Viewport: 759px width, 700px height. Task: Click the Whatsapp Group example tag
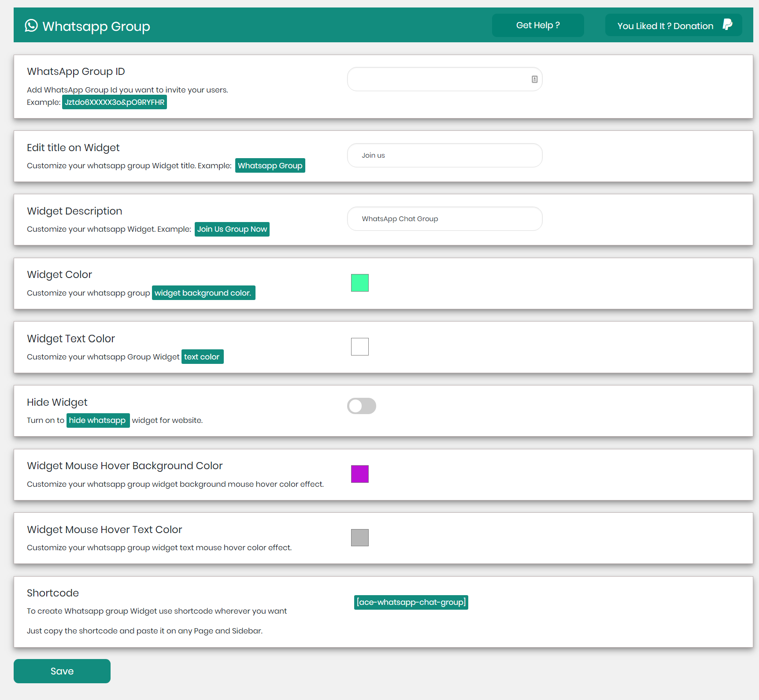click(x=270, y=166)
